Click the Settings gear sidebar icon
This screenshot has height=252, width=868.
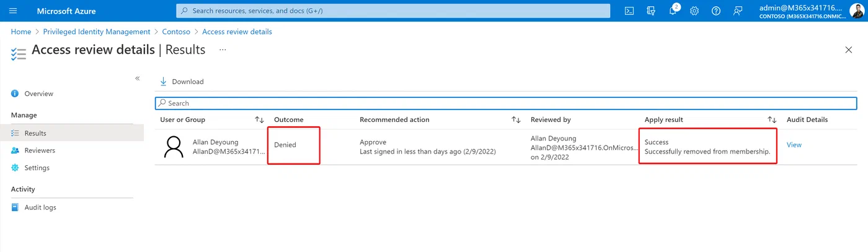tap(15, 168)
